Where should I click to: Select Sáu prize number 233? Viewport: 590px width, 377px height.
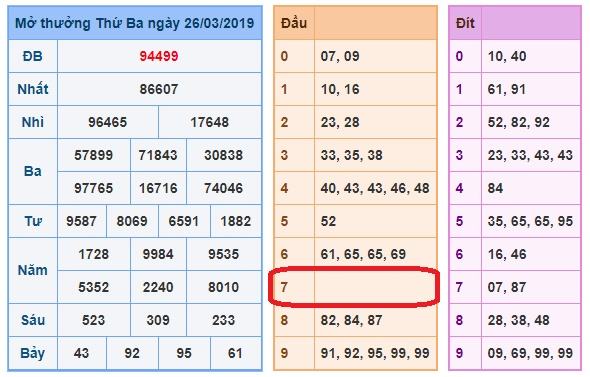click(x=224, y=320)
